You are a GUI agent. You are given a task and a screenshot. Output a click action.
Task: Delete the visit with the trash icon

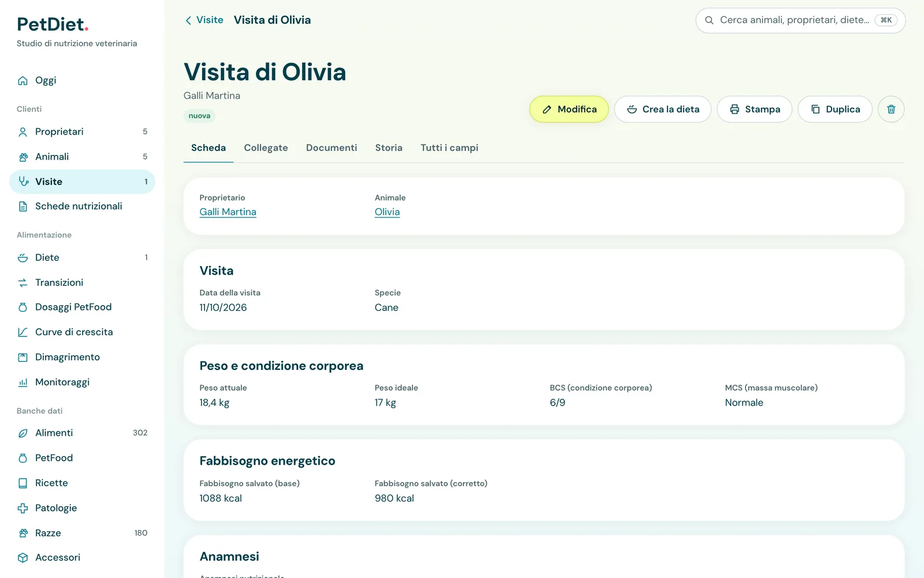891,109
